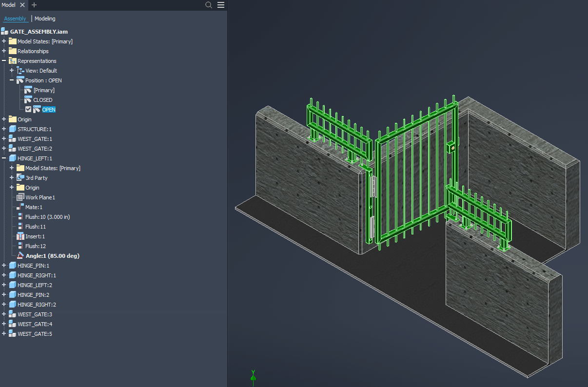Viewport: 588px width, 387px height.
Task: Open the browser hamburger menu
Action: point(220,5)
